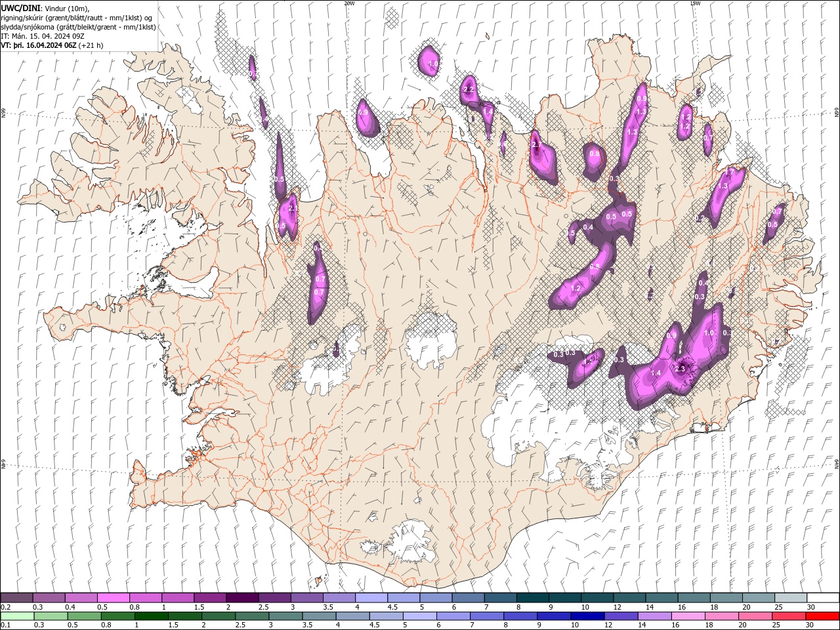Pick the pale green 0.1 rain scale swatch
This screenshot has width=840, height=630.
17,616
